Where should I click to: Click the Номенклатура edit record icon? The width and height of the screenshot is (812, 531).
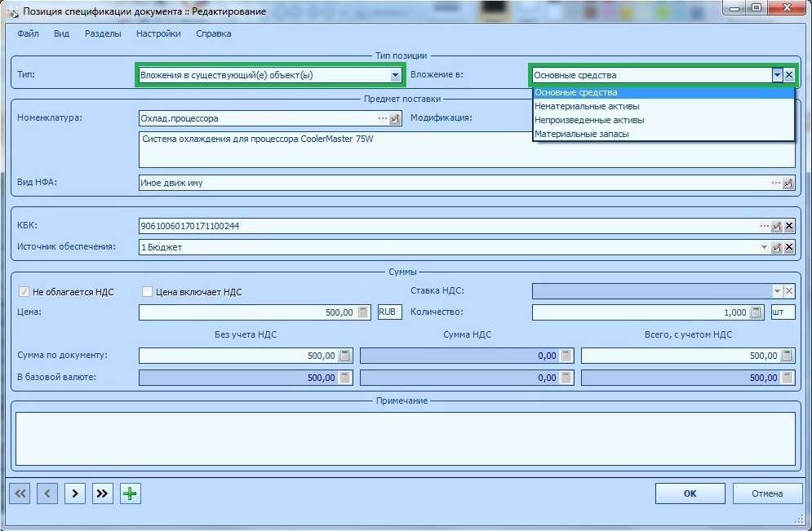395,118
